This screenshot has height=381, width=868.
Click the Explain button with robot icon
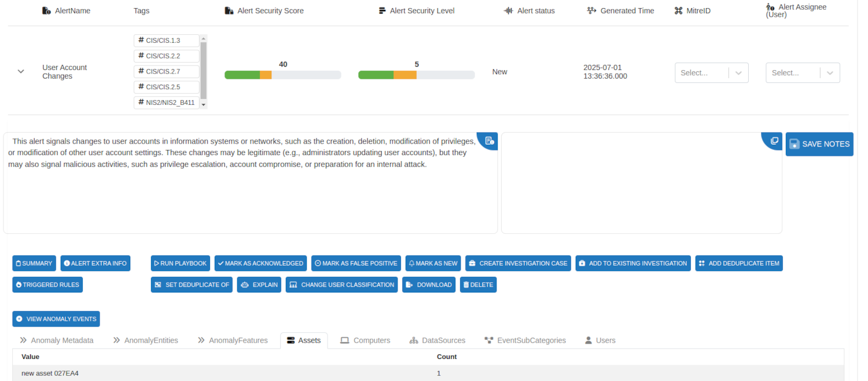259,285
